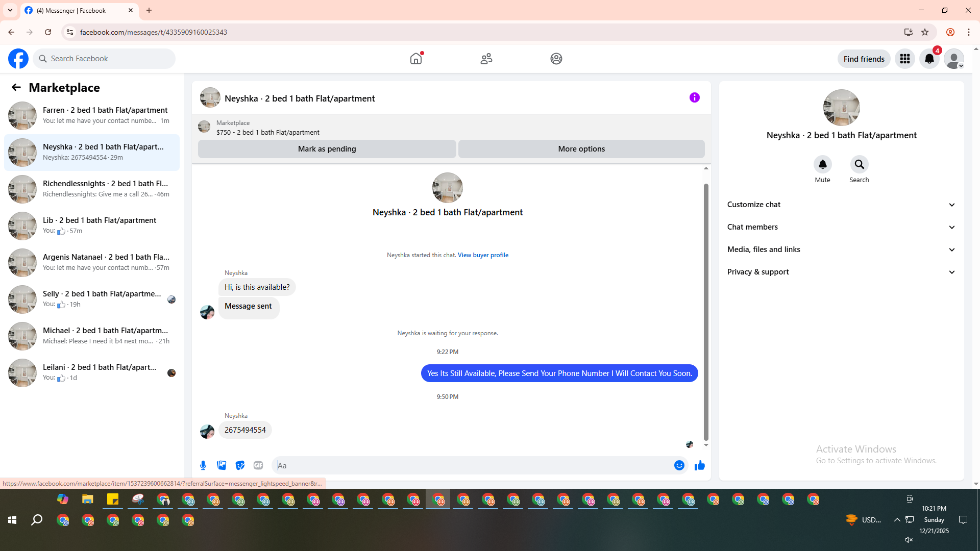Send a thumbs-up like
980x551 pixels.
coord(700,465)
